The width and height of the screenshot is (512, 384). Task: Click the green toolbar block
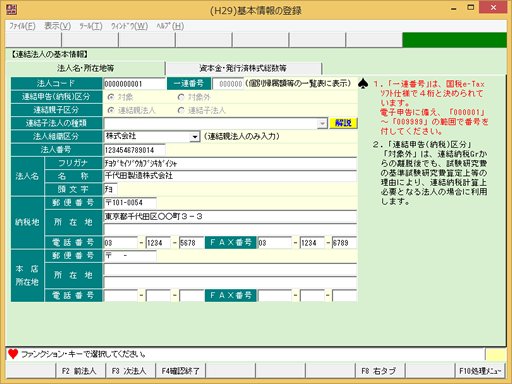pyautogui.click(x=454, y=40)
